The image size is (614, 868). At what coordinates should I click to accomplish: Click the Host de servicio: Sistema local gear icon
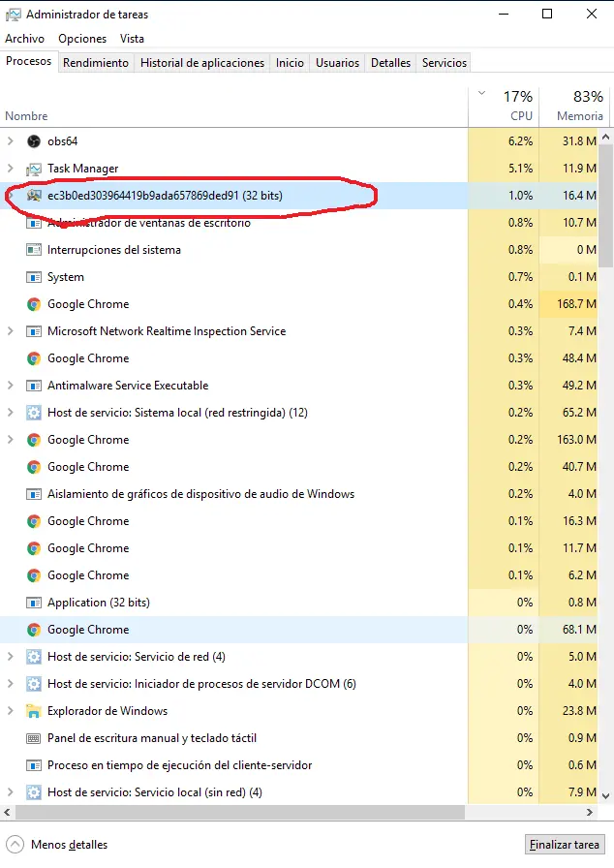[34, 413]
